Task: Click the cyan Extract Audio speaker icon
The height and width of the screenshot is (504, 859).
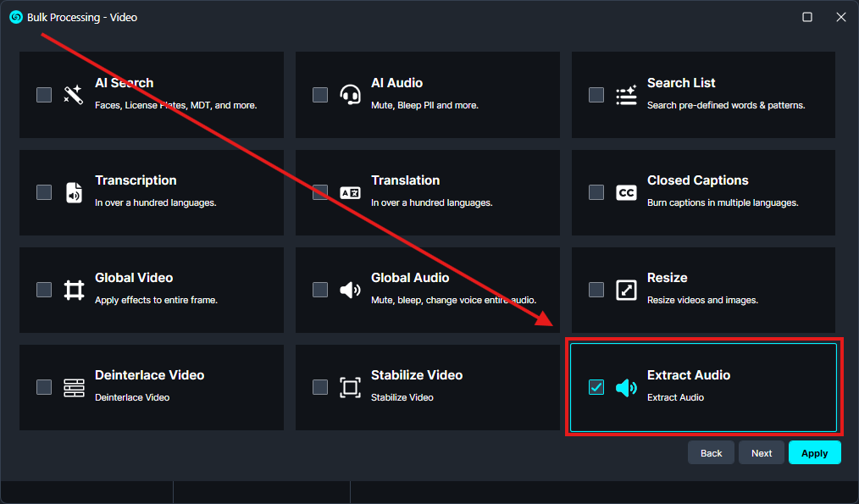Action: [x=626, y=387]
